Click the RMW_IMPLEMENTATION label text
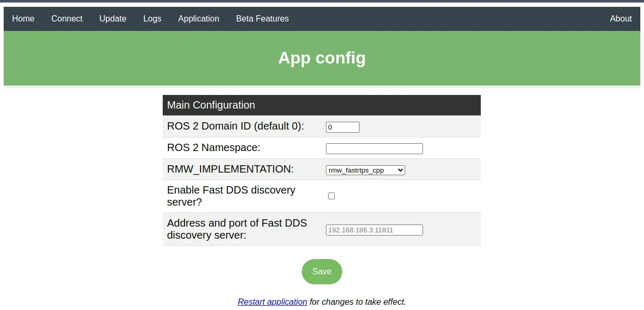Viewport: 644px width, 310px height. [x=230, y=169]
